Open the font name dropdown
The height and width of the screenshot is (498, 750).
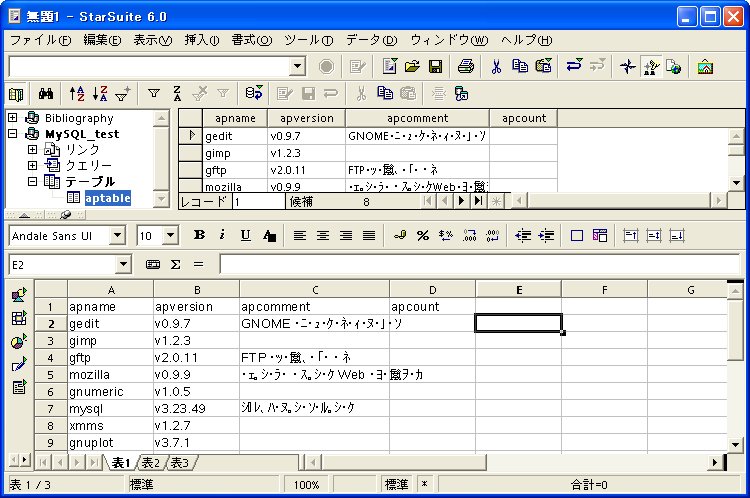coord(117,235)
